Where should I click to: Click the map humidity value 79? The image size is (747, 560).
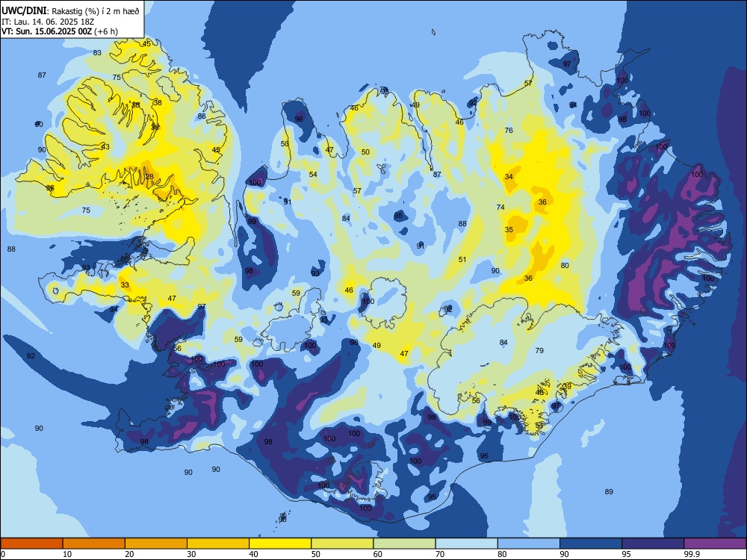click(539, 350)
